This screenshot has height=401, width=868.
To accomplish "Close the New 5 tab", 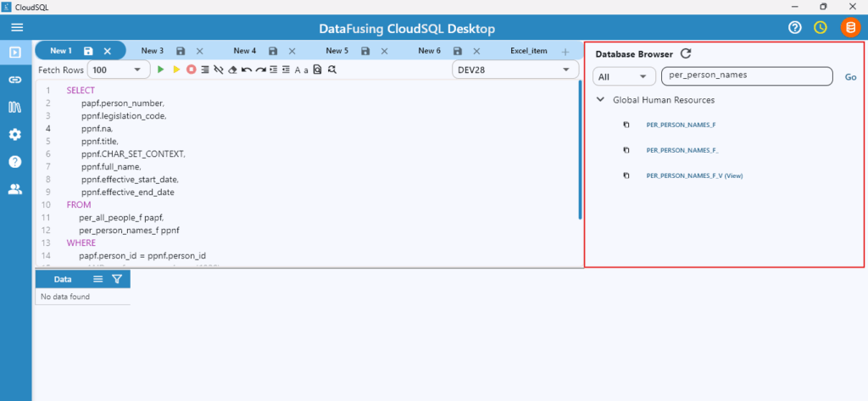I will click(x=384, y=51).
